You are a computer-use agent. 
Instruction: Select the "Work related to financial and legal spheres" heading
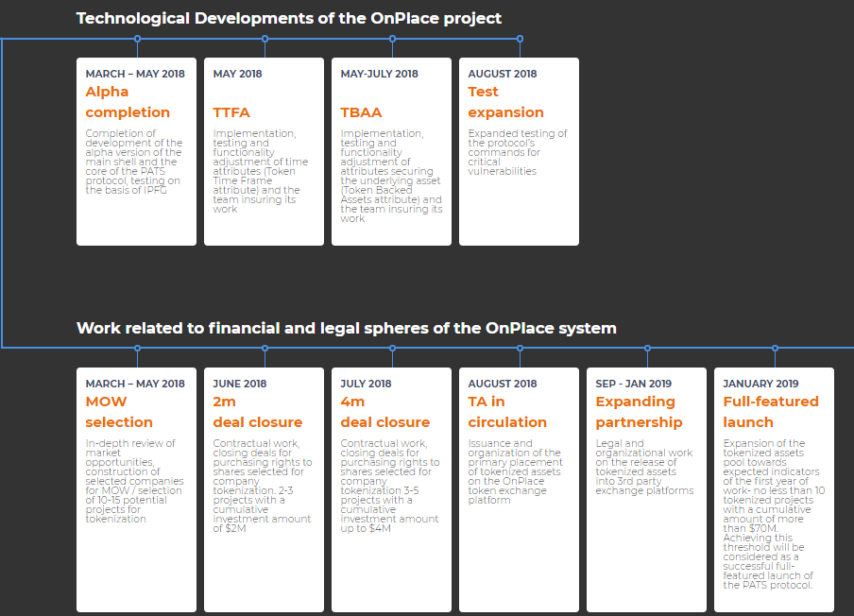coord(347,328)
